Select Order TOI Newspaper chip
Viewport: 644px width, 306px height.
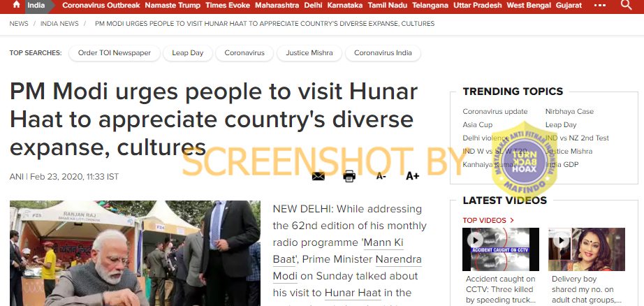click(x=114, y=53)
